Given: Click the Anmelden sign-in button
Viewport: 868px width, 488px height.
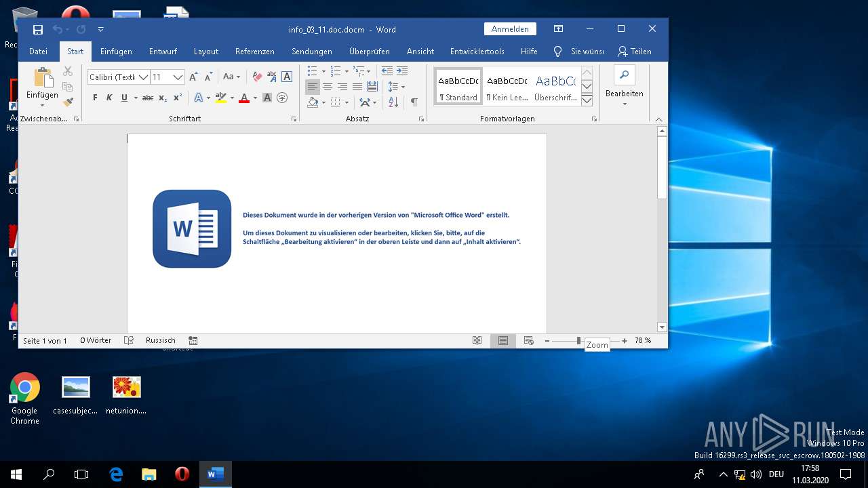Looking at the screenshot, I should pos(510,29).
